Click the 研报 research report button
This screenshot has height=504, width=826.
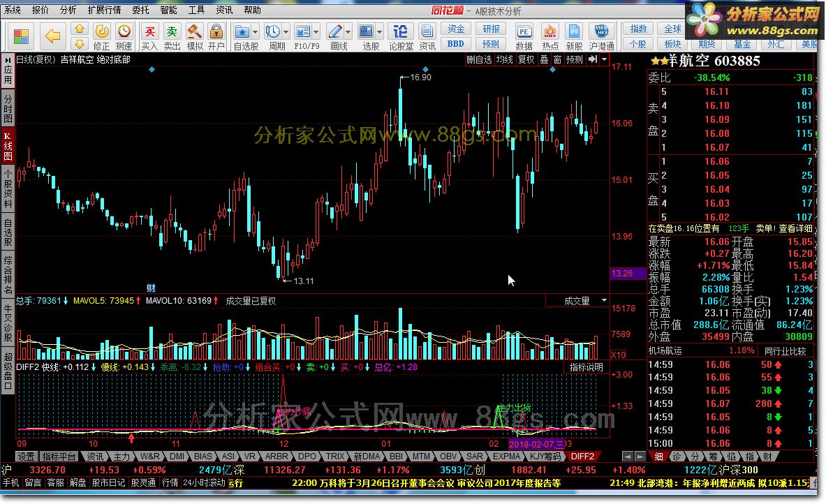[491, 29]
